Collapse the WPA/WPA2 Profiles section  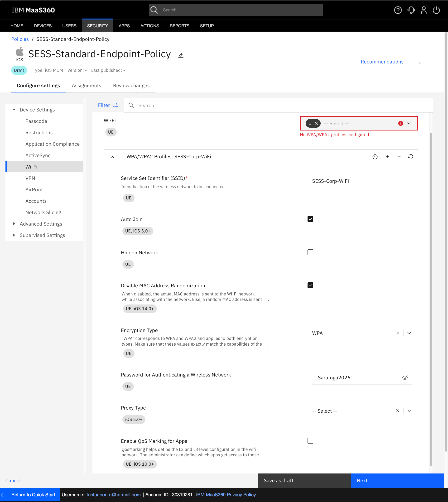(x=112, y=157)
